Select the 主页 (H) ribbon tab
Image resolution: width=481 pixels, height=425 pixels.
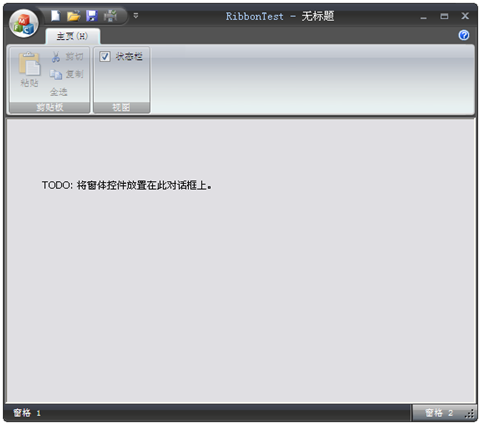(72, 36)
